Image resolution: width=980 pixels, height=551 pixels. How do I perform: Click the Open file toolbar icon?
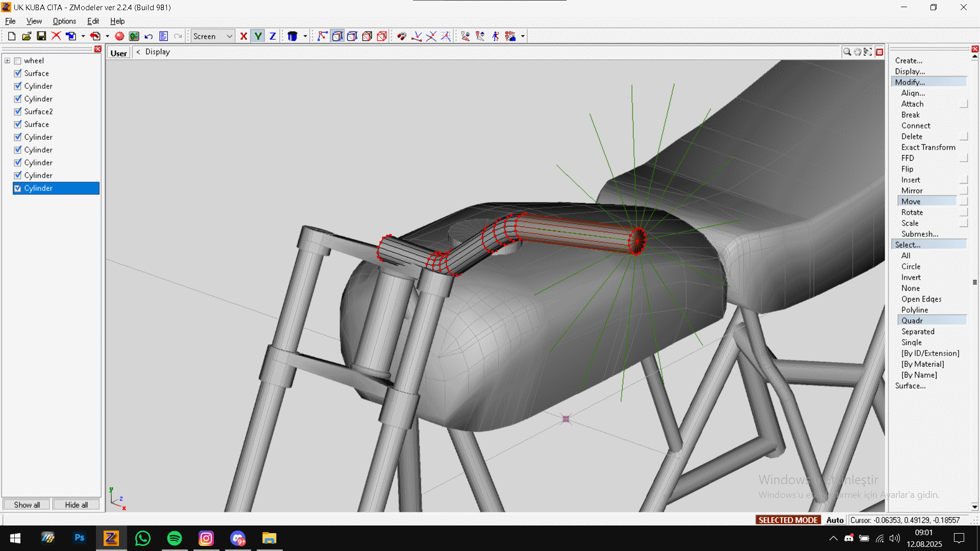[x=27, y=36]
